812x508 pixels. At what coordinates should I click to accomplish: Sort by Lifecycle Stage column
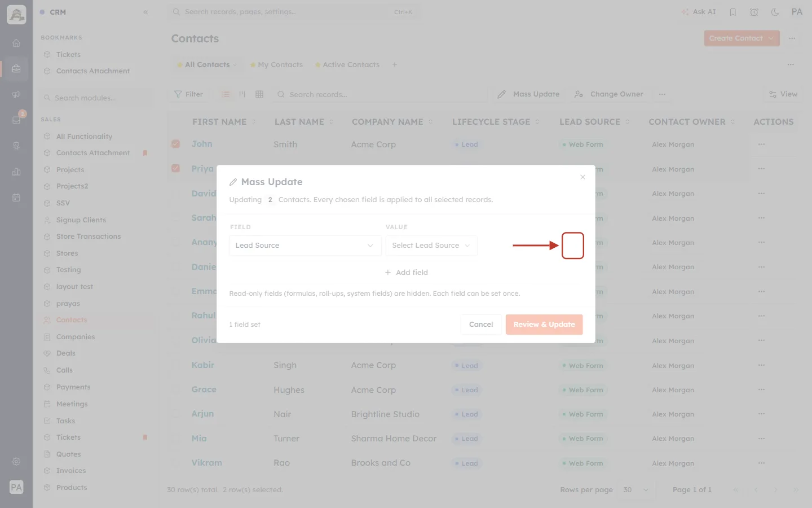[496, 122]
